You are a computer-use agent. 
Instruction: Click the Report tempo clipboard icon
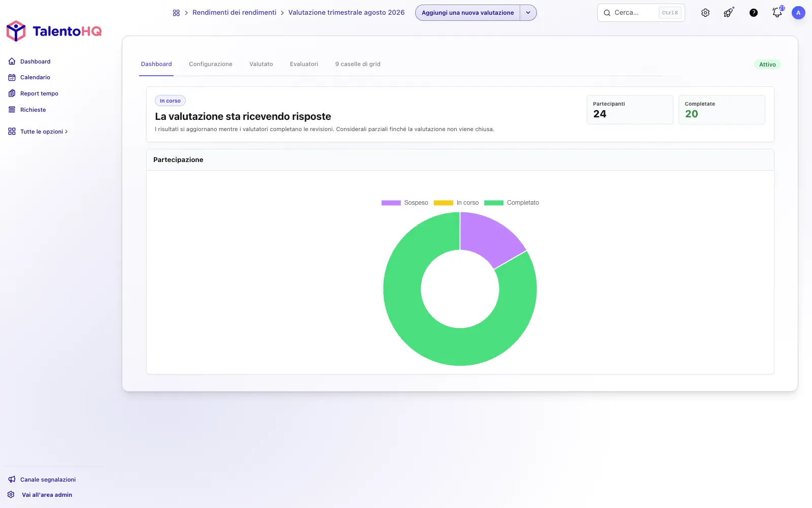coord(12,93)
